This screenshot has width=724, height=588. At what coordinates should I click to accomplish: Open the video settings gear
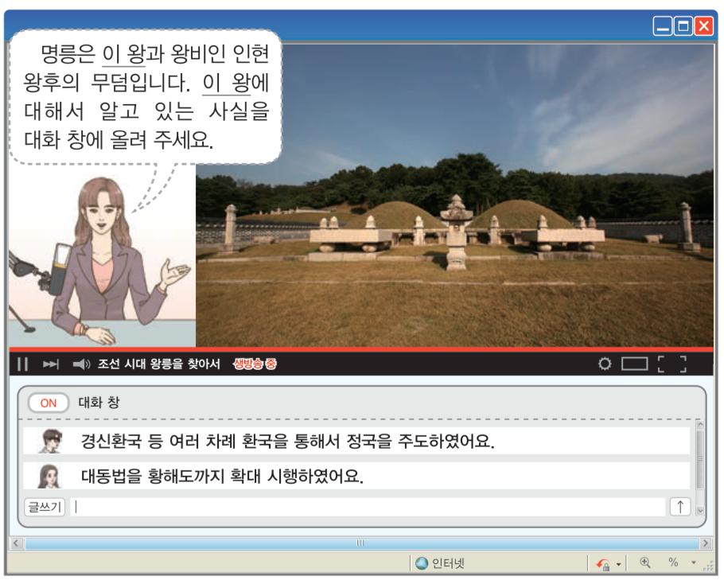click(606, 363)
